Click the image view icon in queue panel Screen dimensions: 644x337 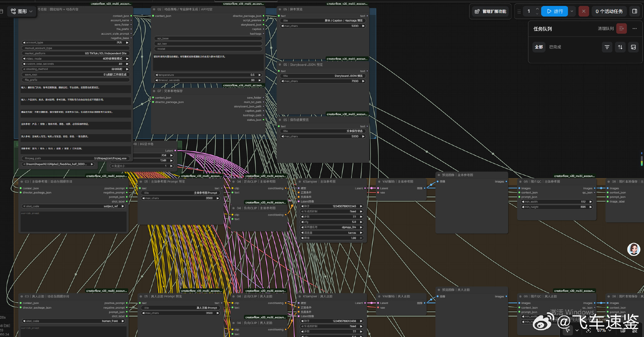633,47
